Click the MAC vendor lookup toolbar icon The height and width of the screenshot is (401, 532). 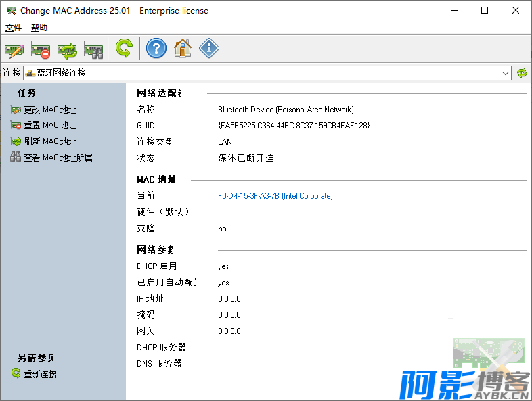pyautogui.click(x=93, y=49)
